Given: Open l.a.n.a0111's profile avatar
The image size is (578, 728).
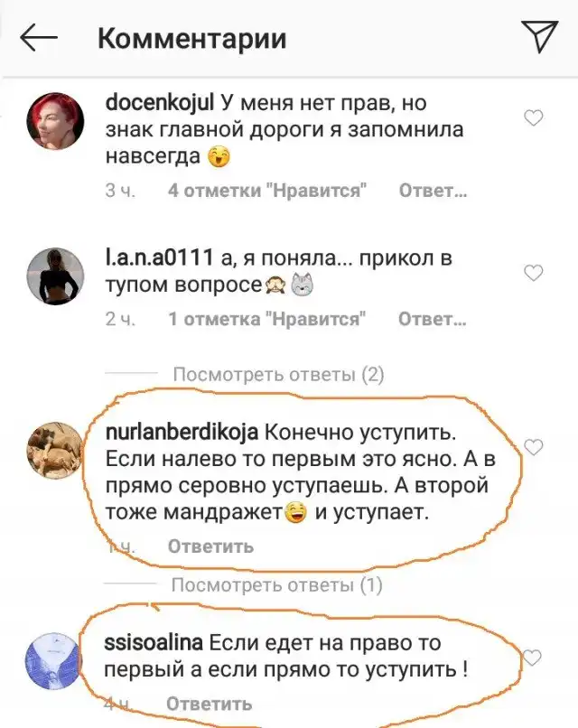Looking at the screenshot, I should point(56,275).
